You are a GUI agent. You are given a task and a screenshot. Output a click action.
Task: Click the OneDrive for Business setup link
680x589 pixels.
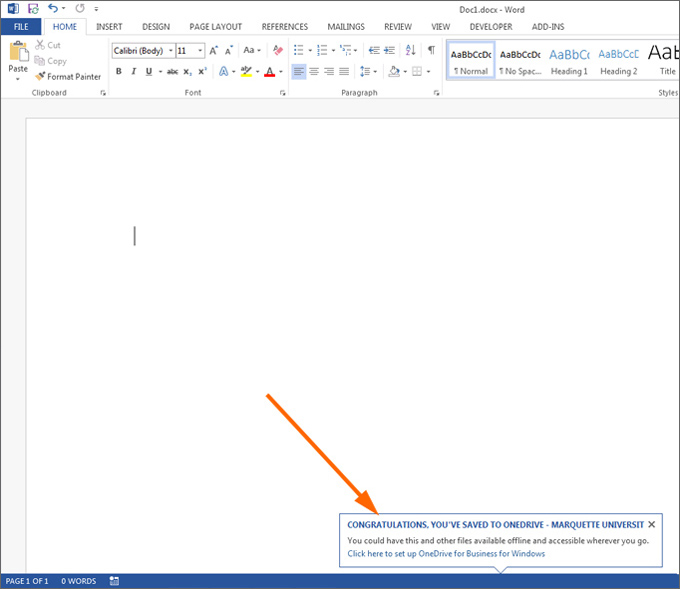pyautogui.click(x=446, y=553)
